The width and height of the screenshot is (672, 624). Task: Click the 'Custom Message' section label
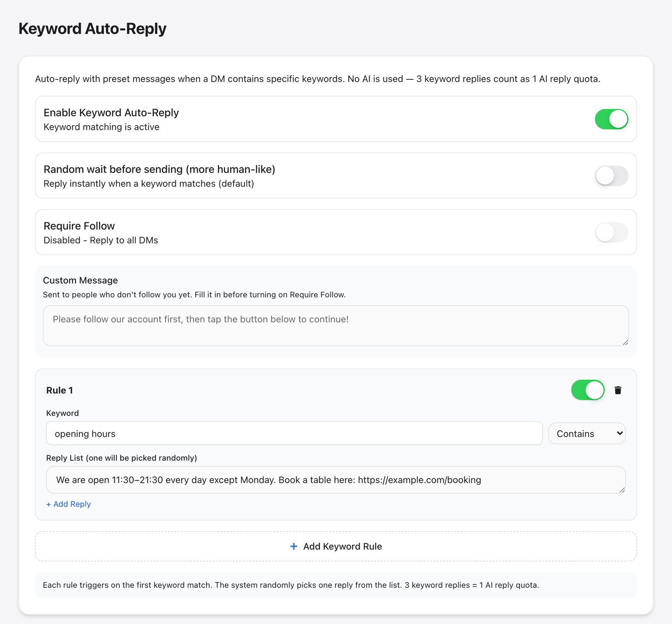point(80,280)
